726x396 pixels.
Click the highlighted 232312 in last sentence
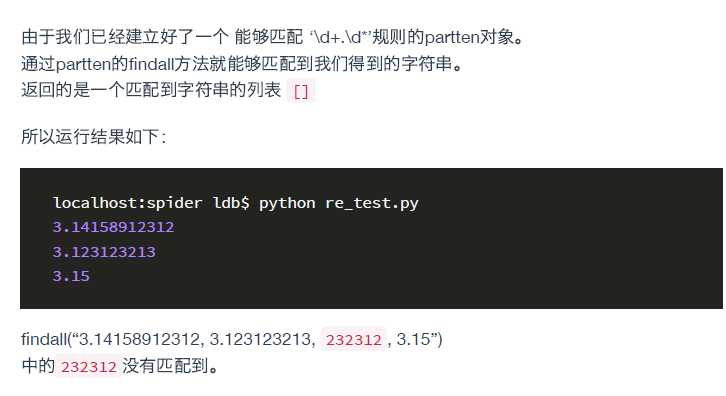[88, 367]
